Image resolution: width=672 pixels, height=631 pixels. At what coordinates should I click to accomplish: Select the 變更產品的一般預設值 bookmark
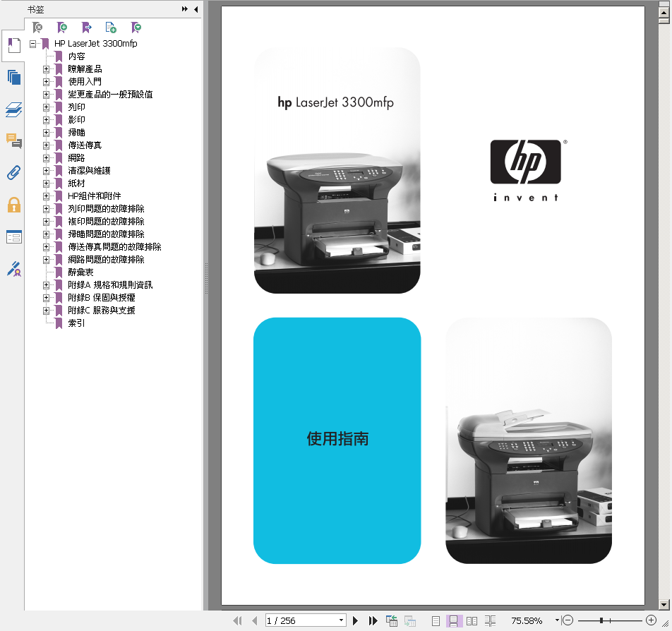(x=110, y=95)
